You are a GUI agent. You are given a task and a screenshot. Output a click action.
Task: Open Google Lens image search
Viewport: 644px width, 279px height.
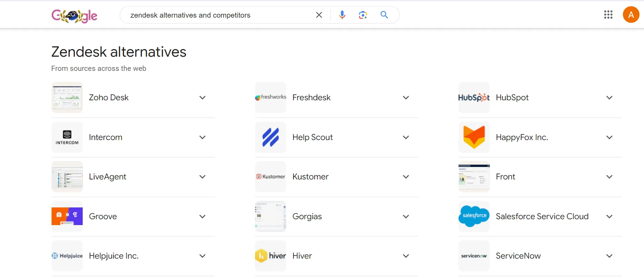pos(363,15)
